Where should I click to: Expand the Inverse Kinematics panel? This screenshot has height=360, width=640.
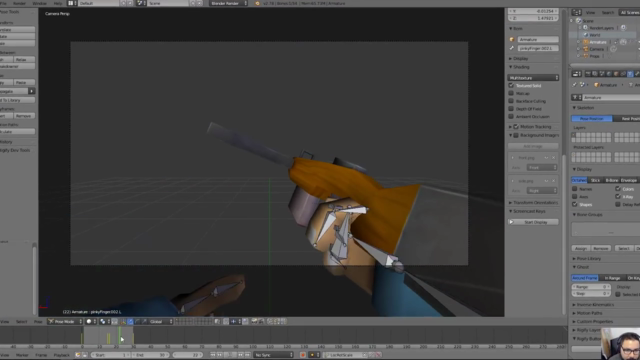click(x=595, y=305)
